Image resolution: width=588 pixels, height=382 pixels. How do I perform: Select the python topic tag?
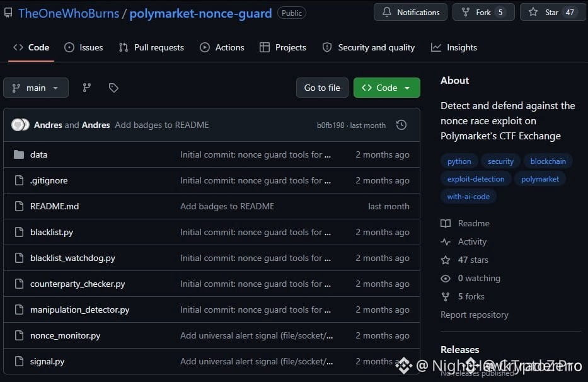click(459, 161)
